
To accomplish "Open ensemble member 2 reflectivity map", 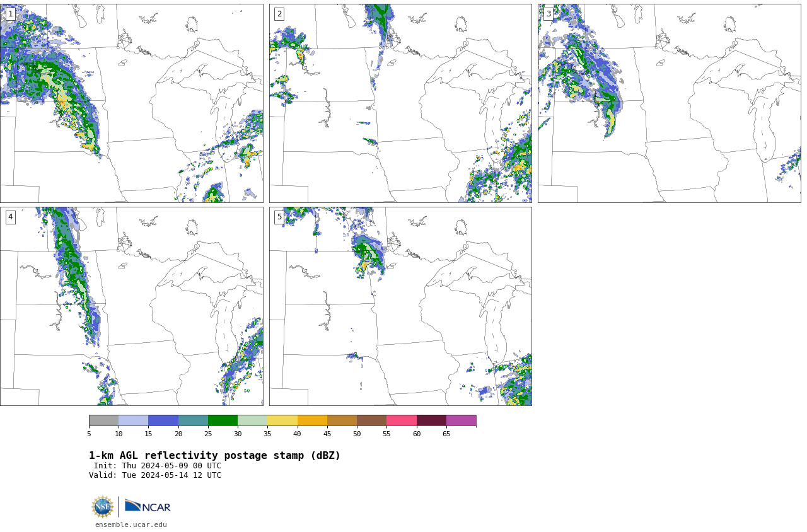I will (400, 103).
